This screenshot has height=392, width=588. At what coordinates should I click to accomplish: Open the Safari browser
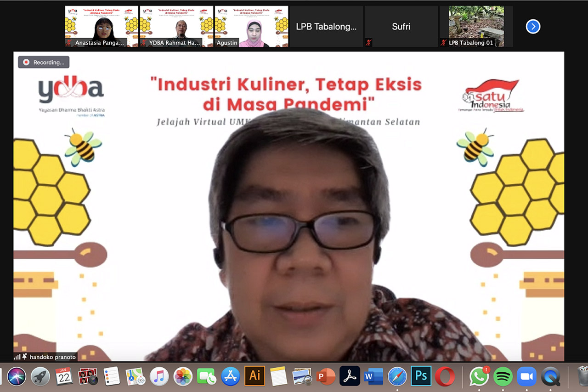pos(397,377)
